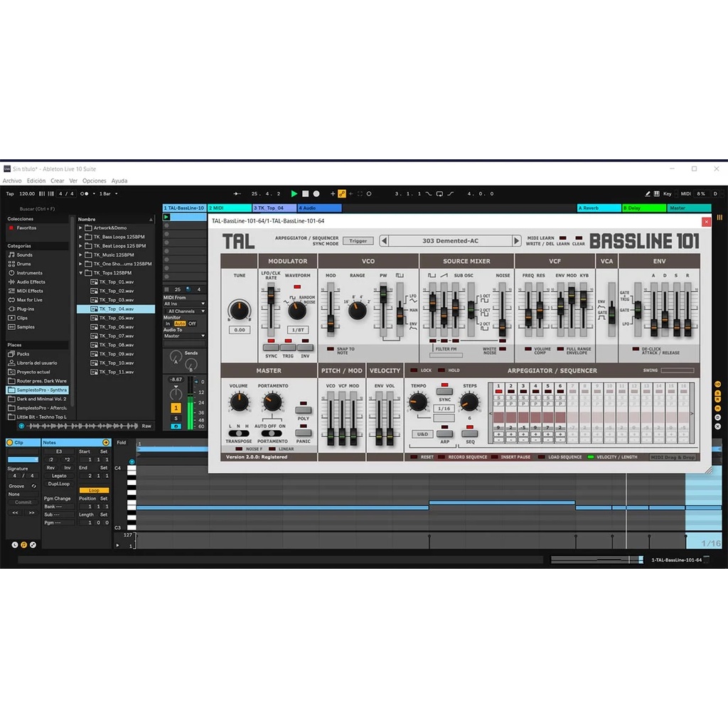This screenshot has height=728, width=728.
Task: Click the U&D button in the arpeggiator section
Action: click(x=422, y=434)
